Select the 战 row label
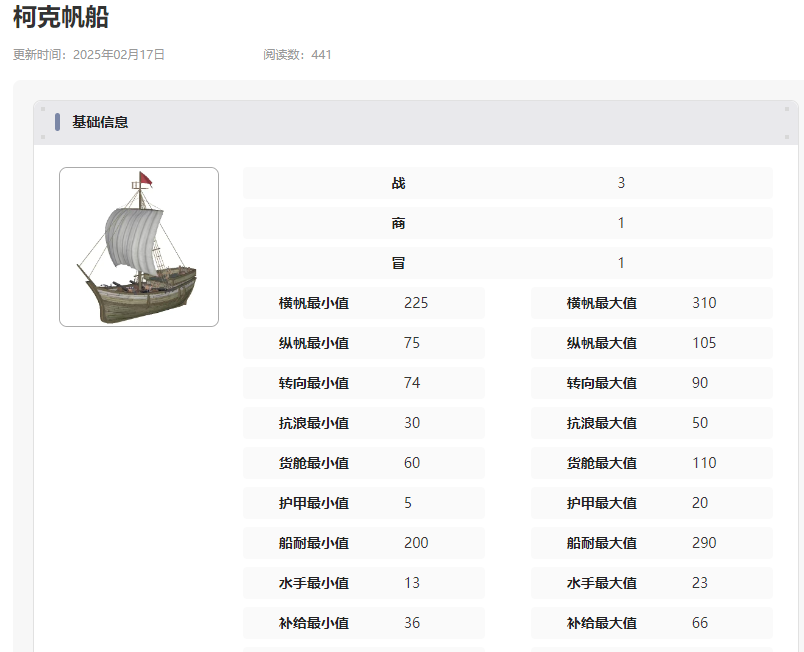The height and width of the screenshot is (652, 804). click(x=398, y=183)
